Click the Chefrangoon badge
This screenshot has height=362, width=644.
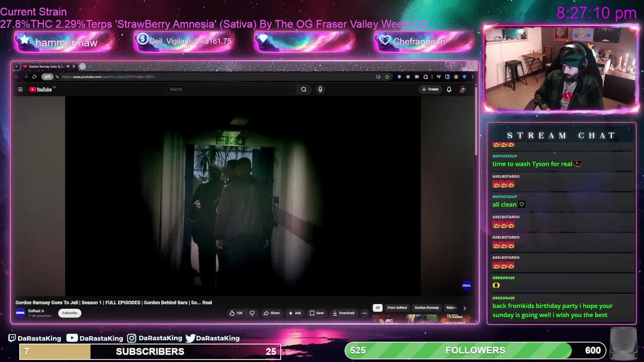425,41
